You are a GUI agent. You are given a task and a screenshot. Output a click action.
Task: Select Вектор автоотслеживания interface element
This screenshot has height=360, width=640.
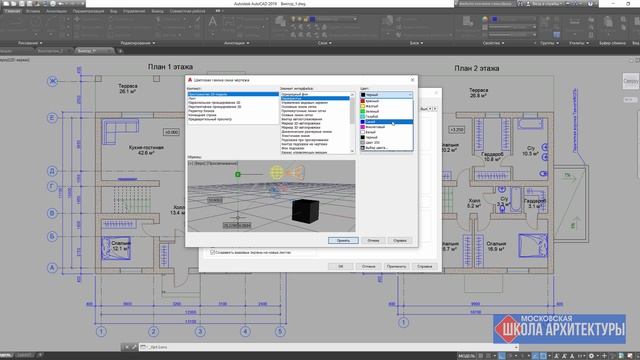pos(315,119)
